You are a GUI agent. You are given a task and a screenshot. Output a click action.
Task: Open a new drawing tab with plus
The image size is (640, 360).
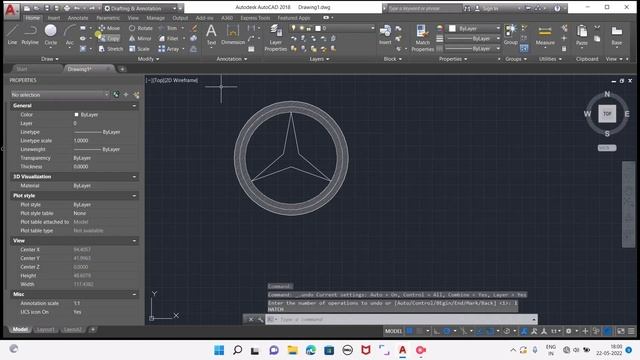(122, 69)
